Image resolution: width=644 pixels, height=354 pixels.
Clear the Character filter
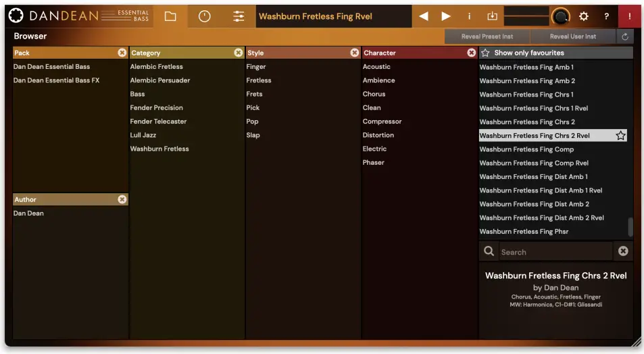coord(471,53)
